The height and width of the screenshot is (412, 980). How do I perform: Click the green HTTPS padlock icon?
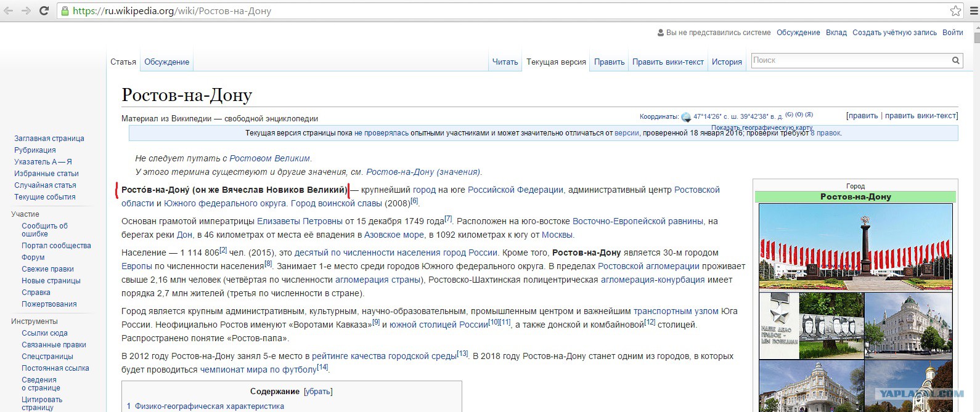(x=65, y=10)
